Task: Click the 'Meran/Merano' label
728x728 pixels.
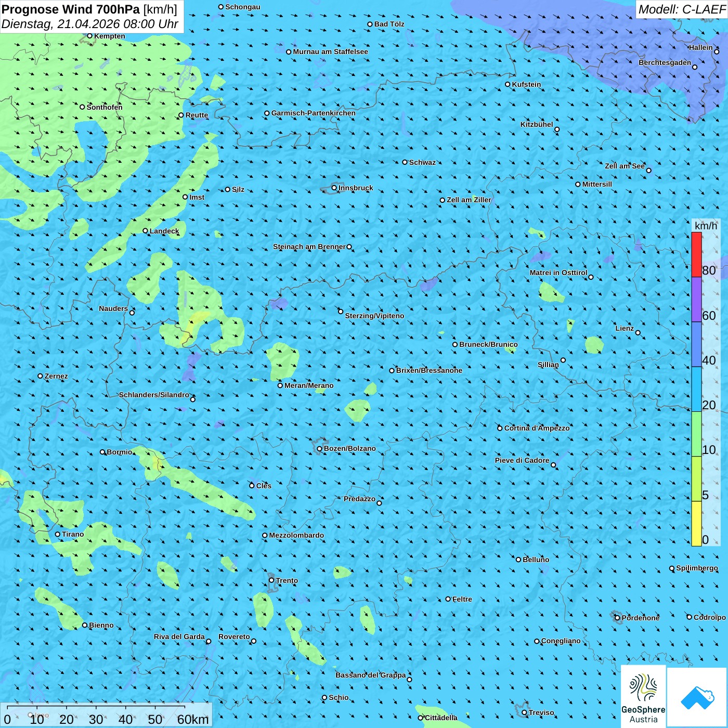Action: [309, 385]
